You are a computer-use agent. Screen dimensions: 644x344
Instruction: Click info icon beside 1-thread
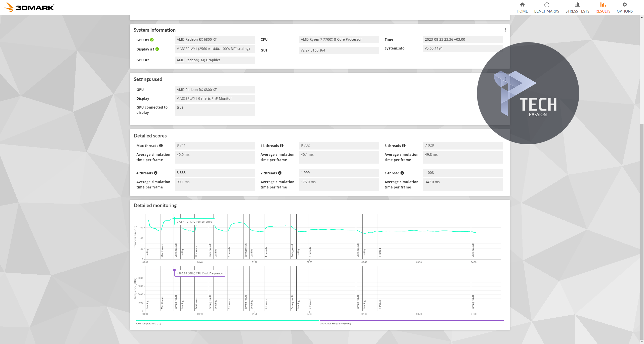coord(402,173)
